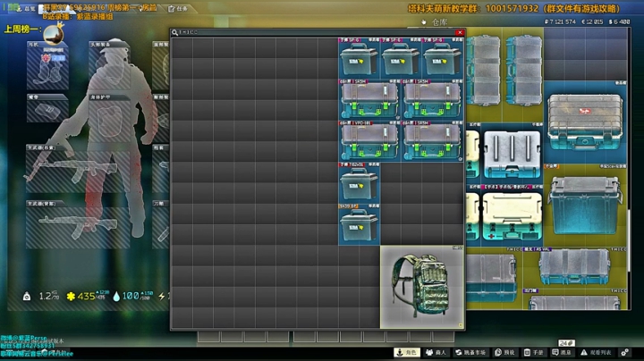
Task: Click the weight indicator showing 1.2
Action: click(x=41, y=296)
